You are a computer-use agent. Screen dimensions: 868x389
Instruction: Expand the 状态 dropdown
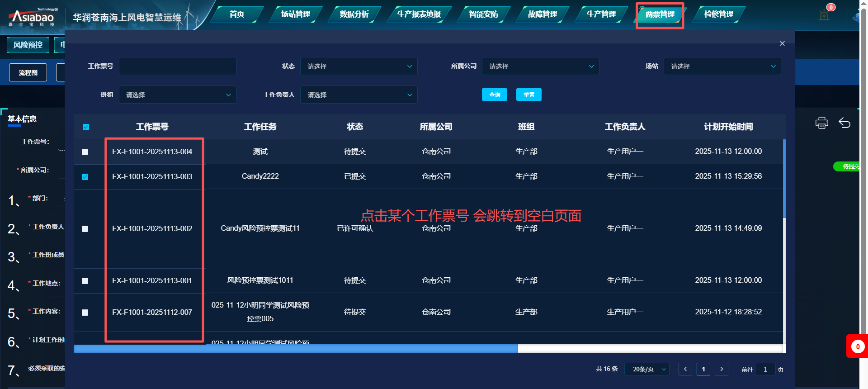pyautogui.click(x=359, y=66)
